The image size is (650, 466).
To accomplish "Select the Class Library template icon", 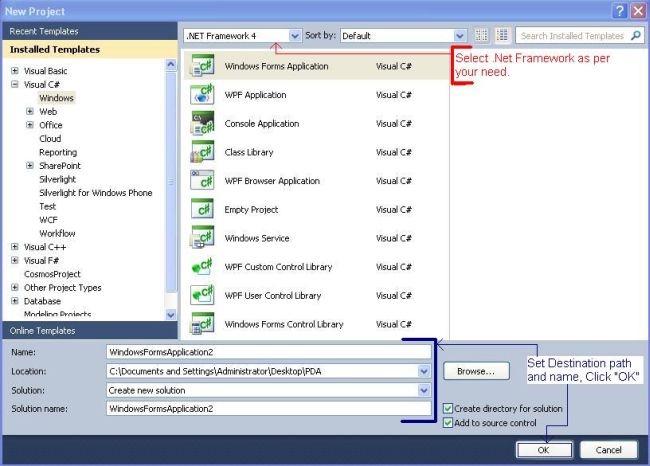I will tap(202, 152).
